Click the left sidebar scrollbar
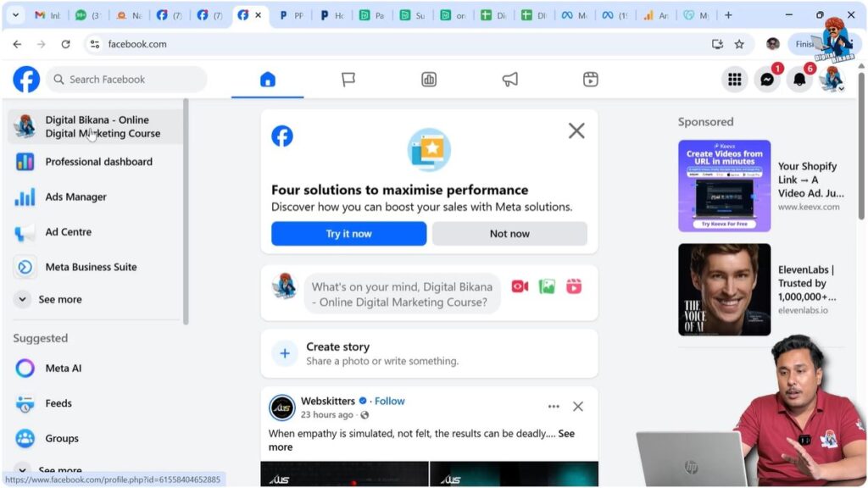This screenshot has width=868, height=488. (x=186, y=212)
